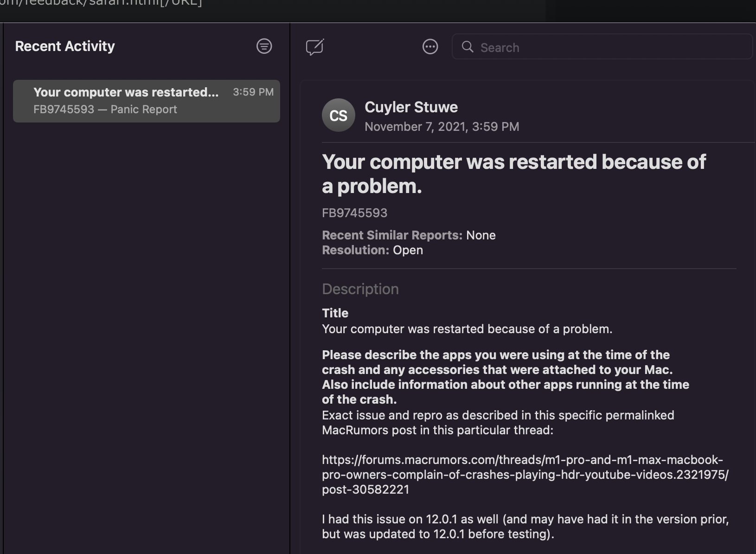Click the bold 'Title' field label

coord(335,313)
